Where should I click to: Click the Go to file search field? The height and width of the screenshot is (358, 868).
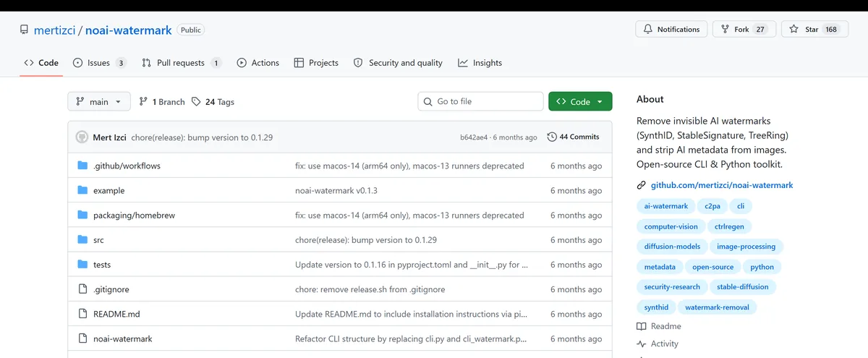point(480,102)
